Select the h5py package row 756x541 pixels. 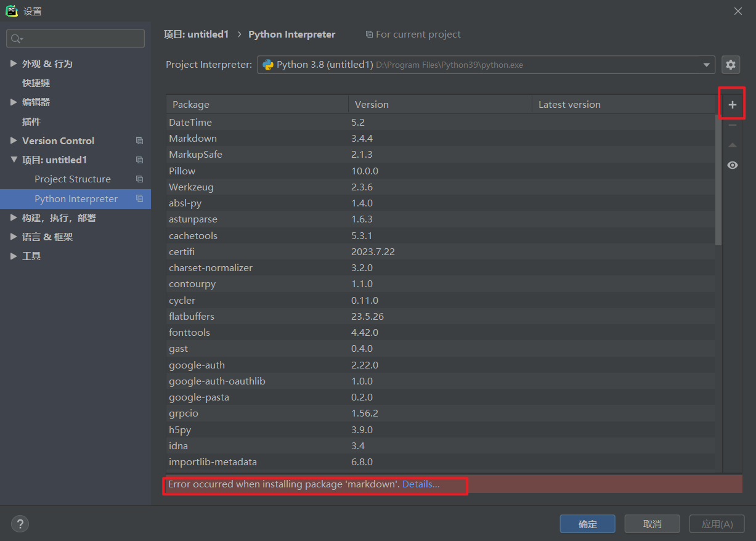[x=441, y=429]
